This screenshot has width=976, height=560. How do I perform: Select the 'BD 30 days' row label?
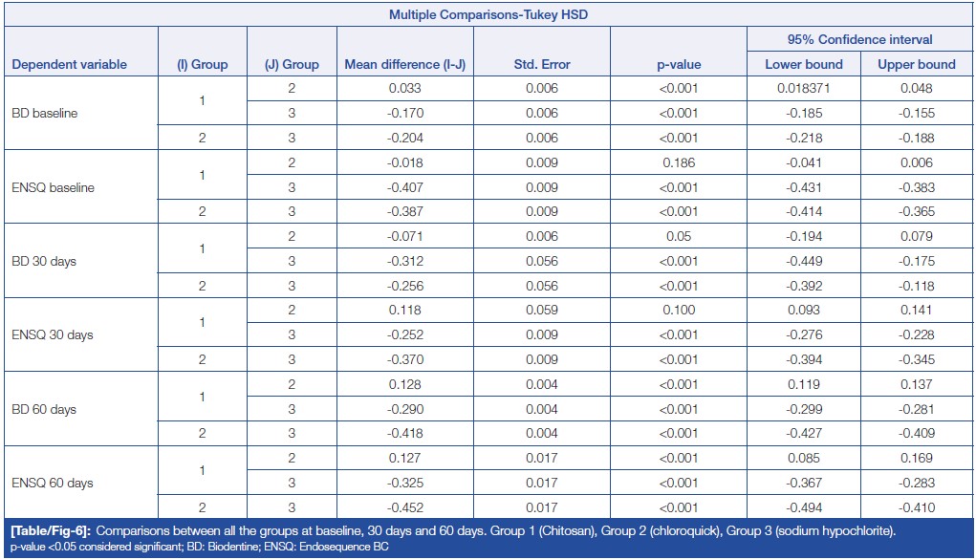[x=43, y=262]
